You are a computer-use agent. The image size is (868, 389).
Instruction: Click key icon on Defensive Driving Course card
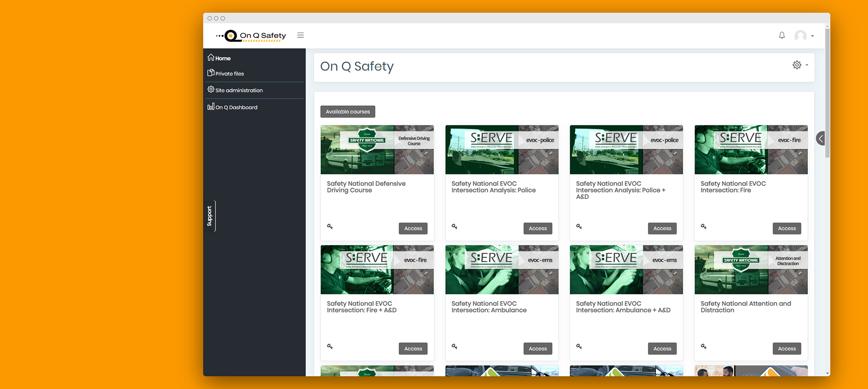(x=330, y=226)
